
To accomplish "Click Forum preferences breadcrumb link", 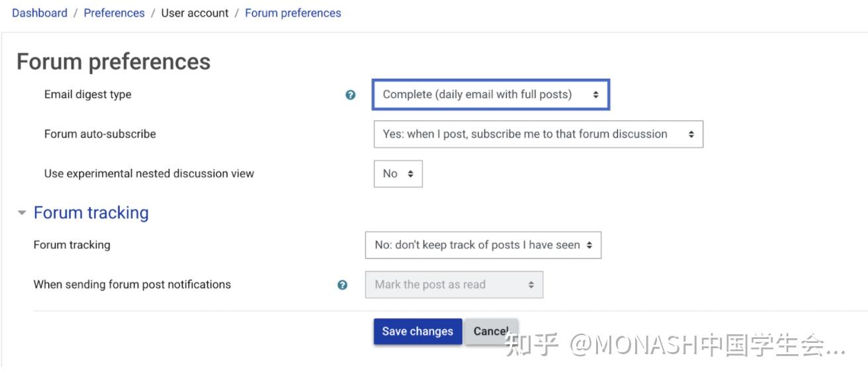I will (293, 13).
